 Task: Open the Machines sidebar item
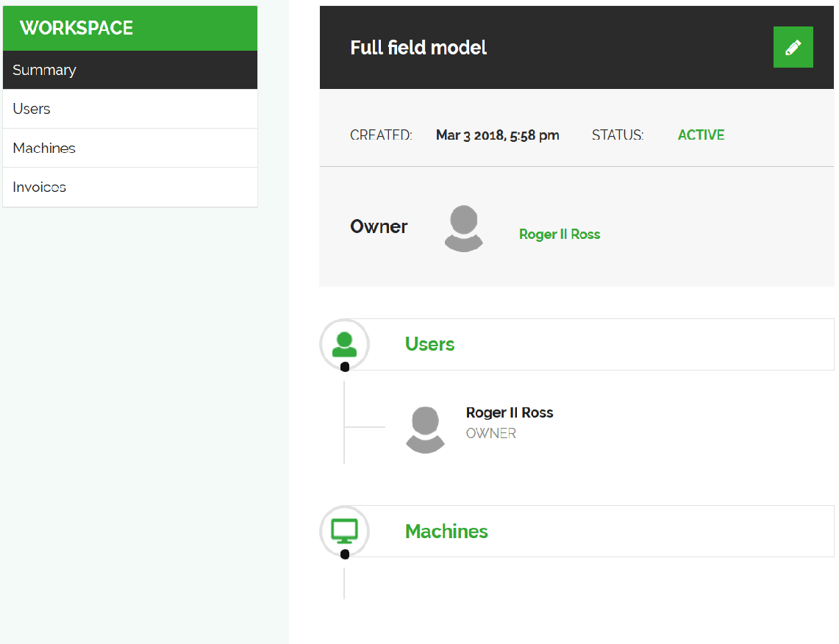pos(130,149)
